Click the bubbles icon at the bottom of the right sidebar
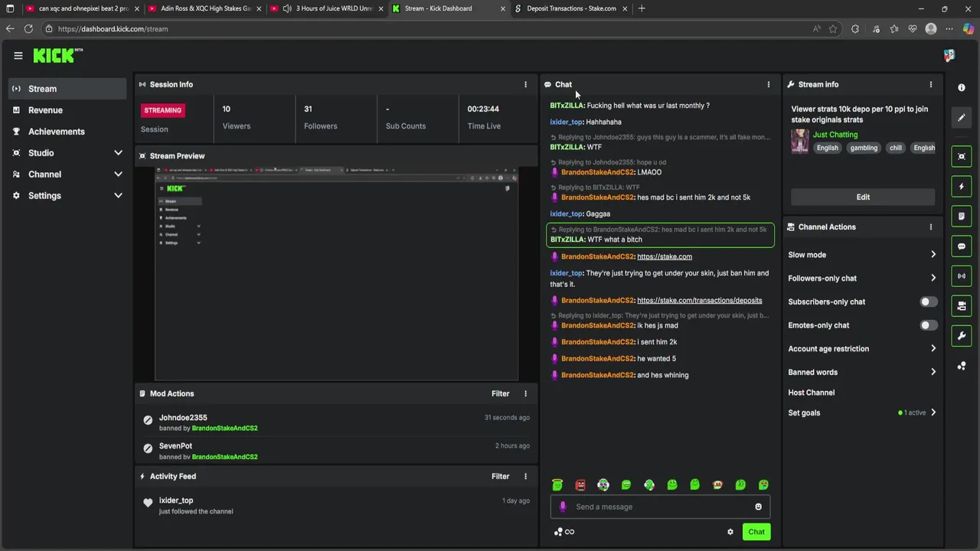The height and width of the screenshot is (551, 980). [x=962, y=366]
